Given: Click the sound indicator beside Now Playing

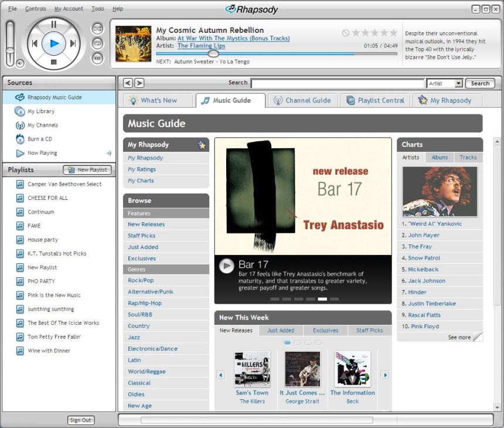Looking at the screenshot, I should [x=109, y=153].
